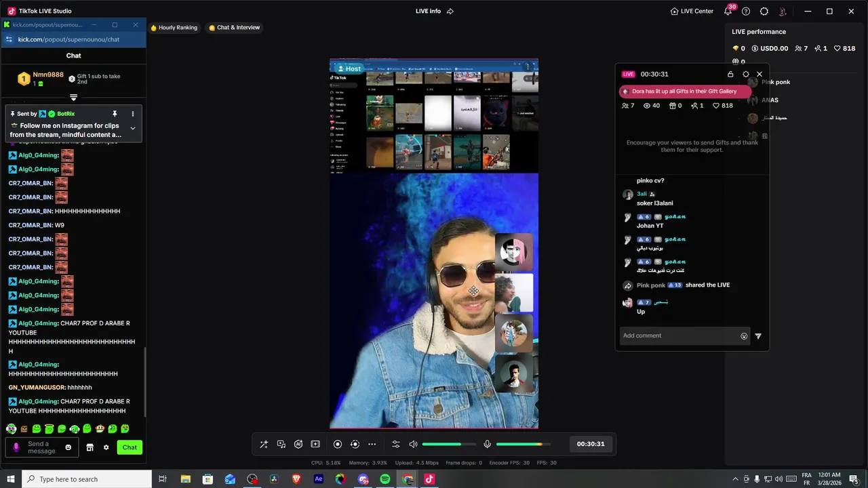The image size is (868, 488).
Task: Click the Add comment input field
Action: click(x=679, y=335)
